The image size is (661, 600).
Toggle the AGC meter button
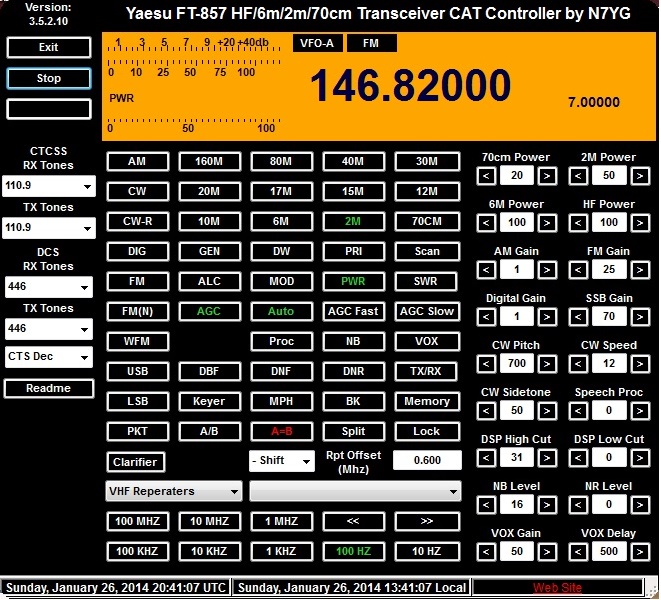point(209,311)
